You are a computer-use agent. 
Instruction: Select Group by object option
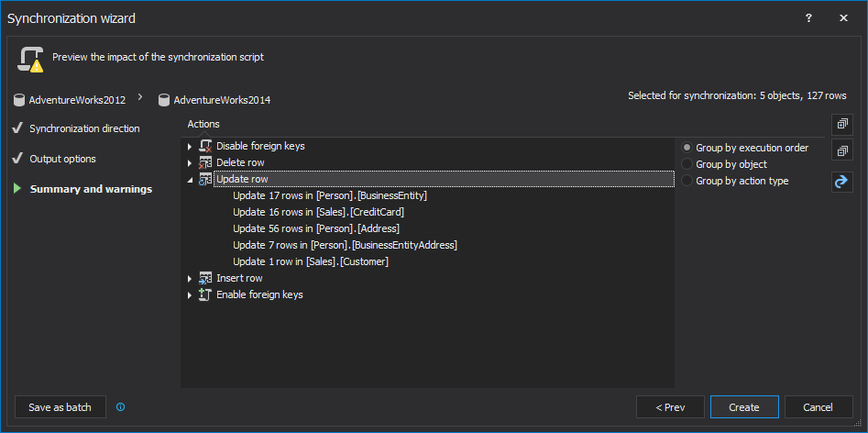tap(687, 164)
